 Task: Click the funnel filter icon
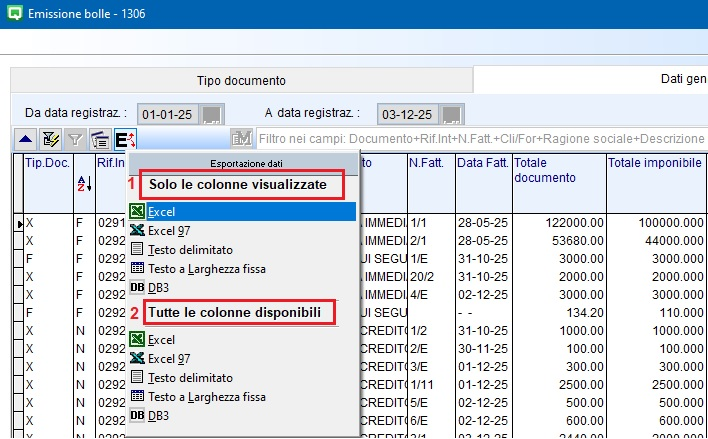click(x=74, y=139)
